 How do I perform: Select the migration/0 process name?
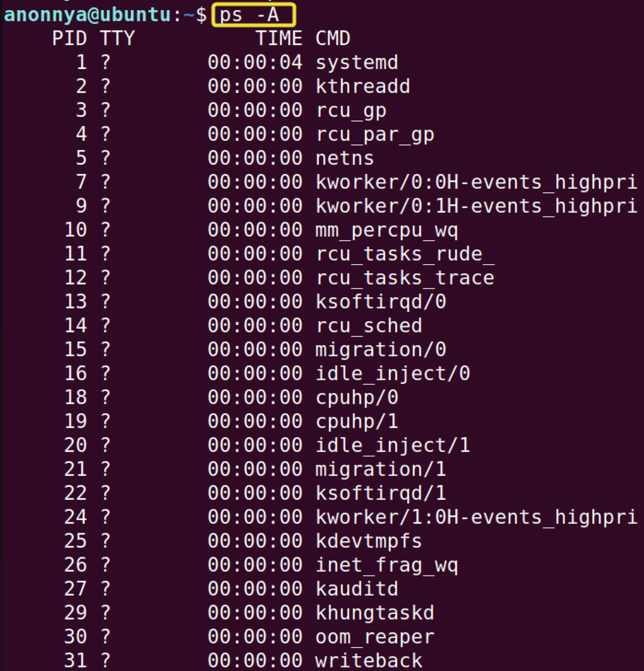click(380, 349)
